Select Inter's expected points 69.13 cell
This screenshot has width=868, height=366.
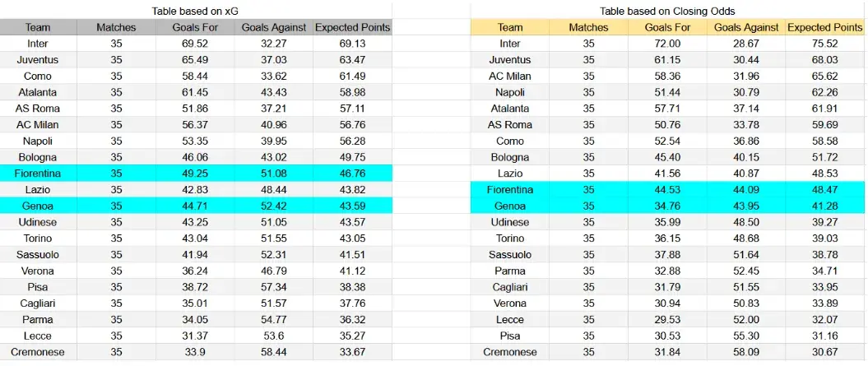click(x=353, y=44)
